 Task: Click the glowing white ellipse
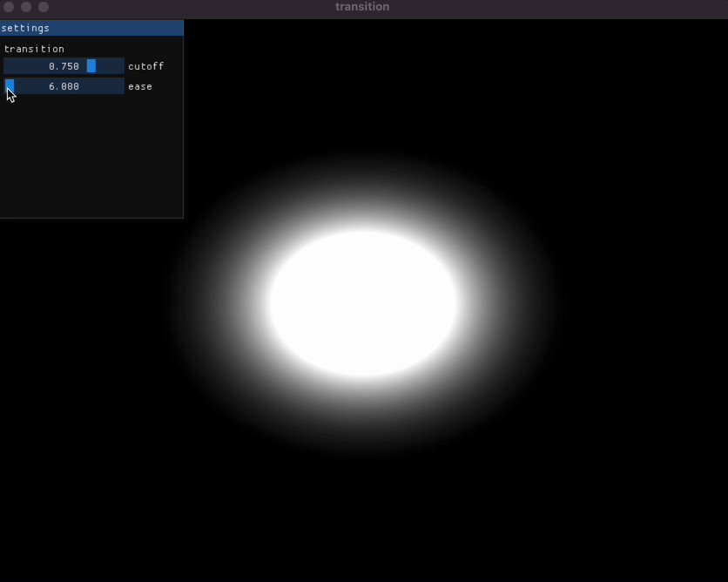click(x=363, y=303)
